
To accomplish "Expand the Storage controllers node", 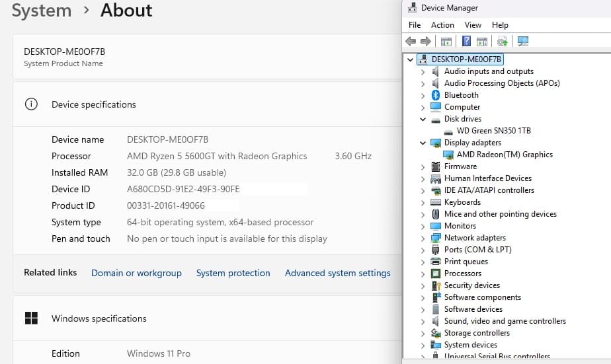I will (423, 333).
